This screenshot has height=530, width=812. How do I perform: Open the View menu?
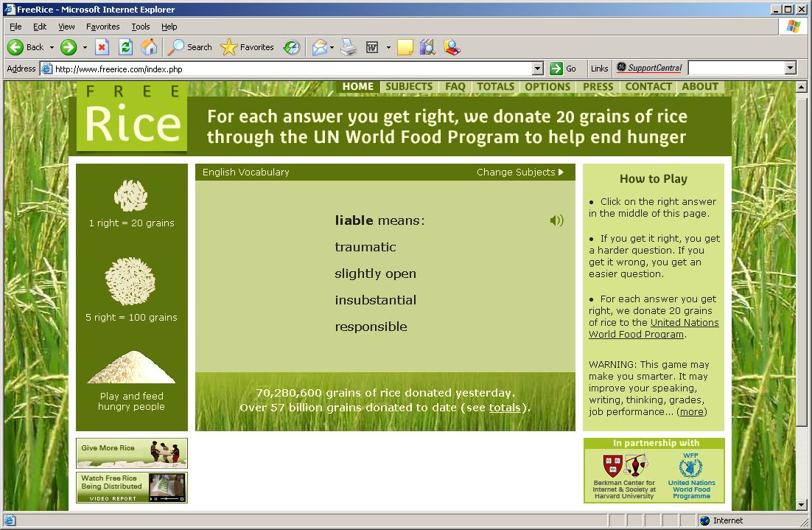point(66,27)
